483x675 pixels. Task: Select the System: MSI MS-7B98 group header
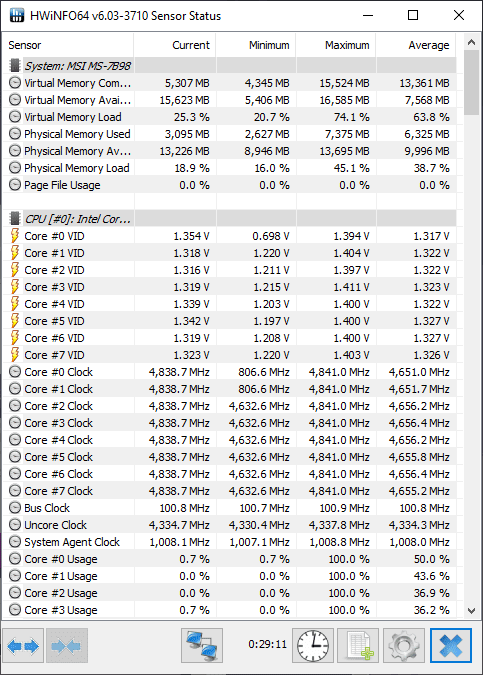232,66
